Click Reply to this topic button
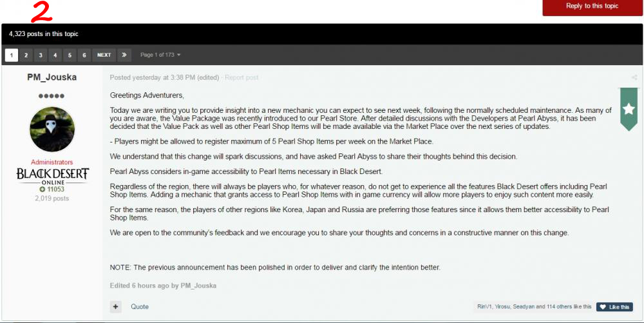Image resolution: width=644 pixels, height=323 pixels. point(592,6)
